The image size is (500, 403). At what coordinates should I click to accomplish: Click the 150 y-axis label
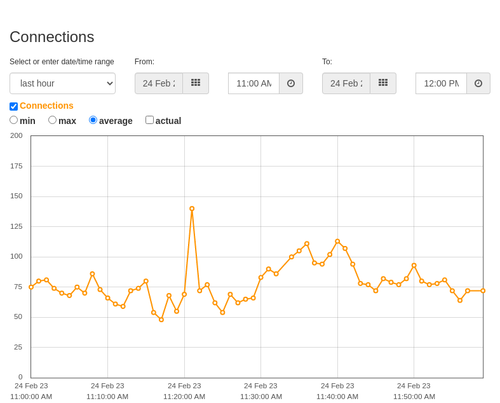[x=16, y=196]
